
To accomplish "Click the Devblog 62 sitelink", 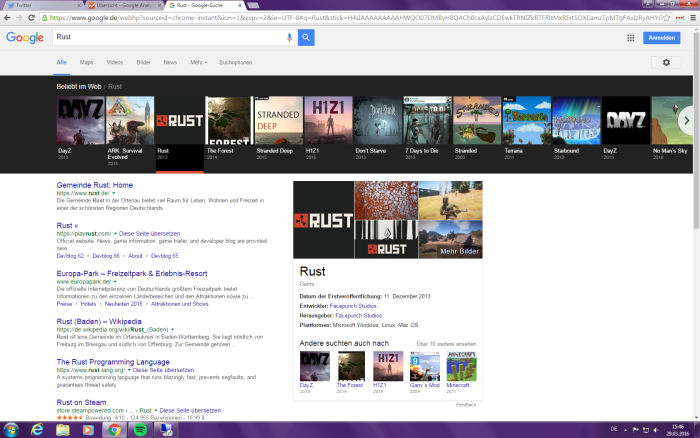I will (70, 256).
